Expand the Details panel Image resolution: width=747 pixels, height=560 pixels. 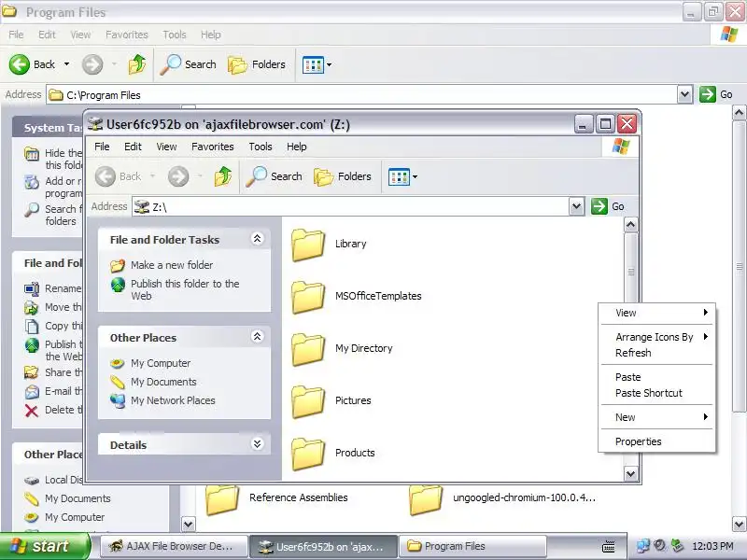(258, 444)
